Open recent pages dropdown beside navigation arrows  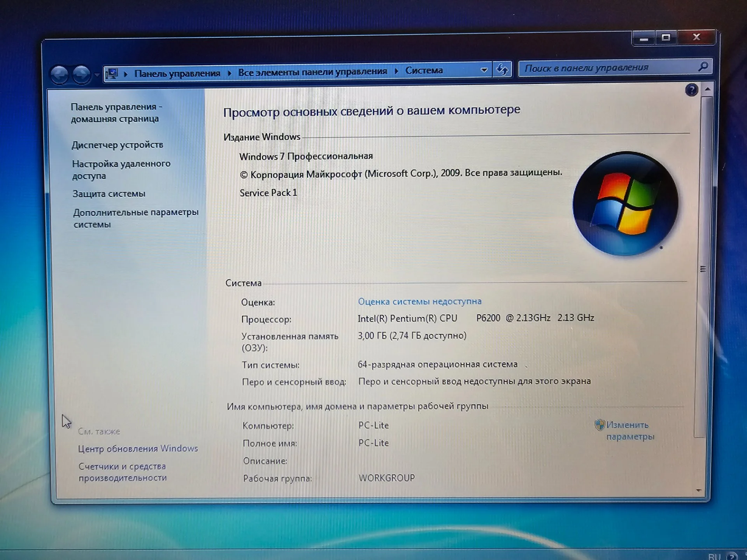click(97, 74)
